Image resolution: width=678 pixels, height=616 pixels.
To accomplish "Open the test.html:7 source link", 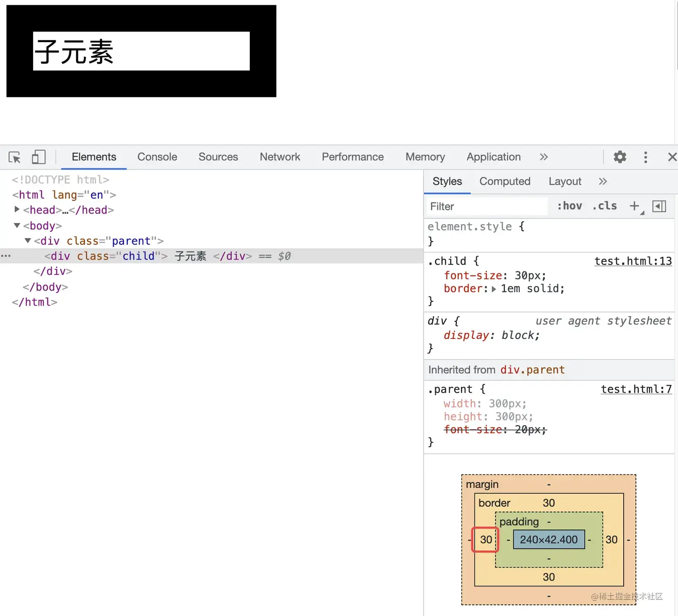I will point(636,389).
